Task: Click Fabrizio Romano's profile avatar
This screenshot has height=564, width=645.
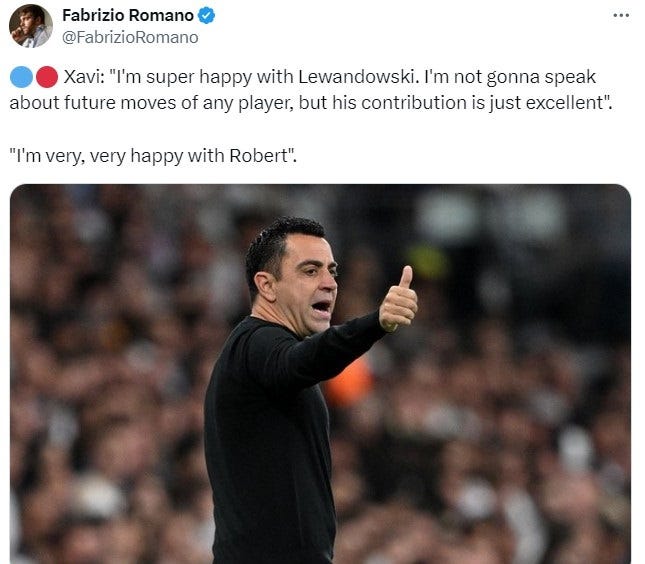Action: (31, 26)
